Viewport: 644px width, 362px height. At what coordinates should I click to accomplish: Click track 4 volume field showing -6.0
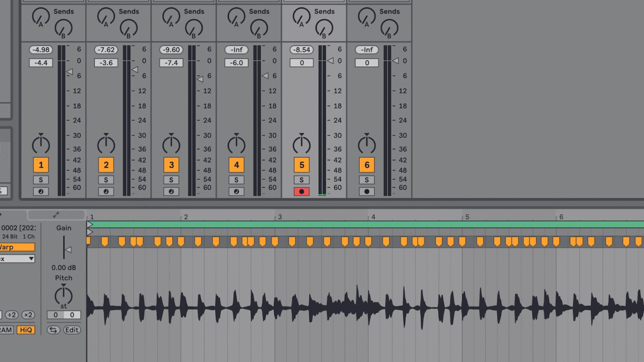[x=236, y=63]
